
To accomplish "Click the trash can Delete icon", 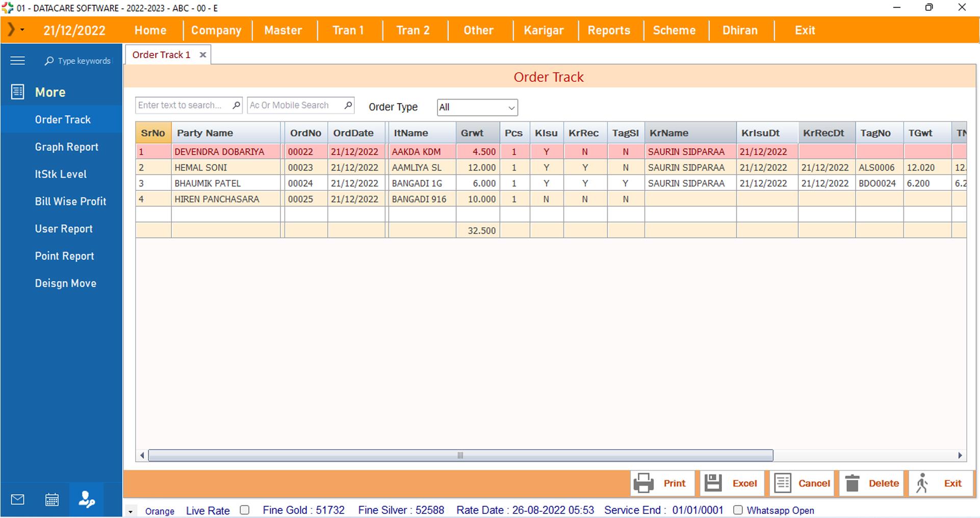I will point(852,483).
